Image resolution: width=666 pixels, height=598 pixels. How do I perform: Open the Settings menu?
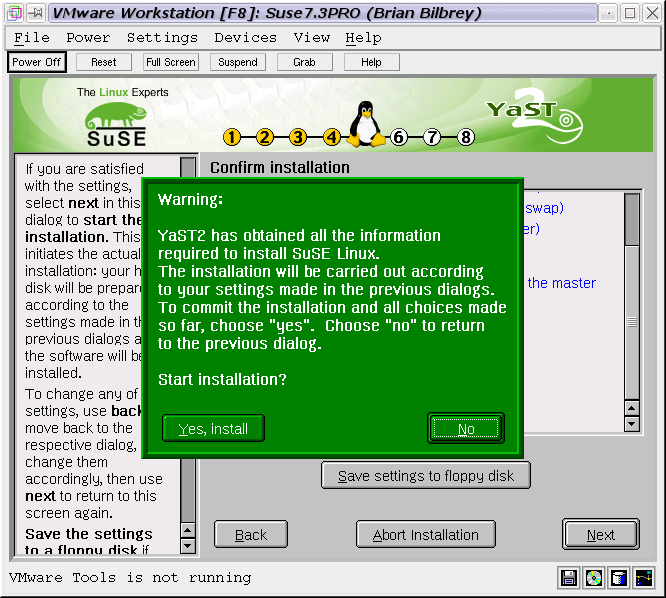tap(162, 38)
